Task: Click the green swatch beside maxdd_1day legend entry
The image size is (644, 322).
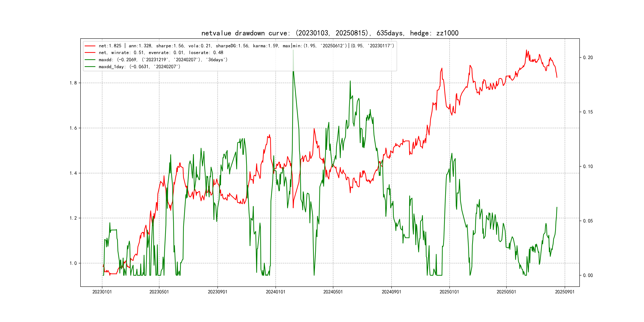Action: 90,67
